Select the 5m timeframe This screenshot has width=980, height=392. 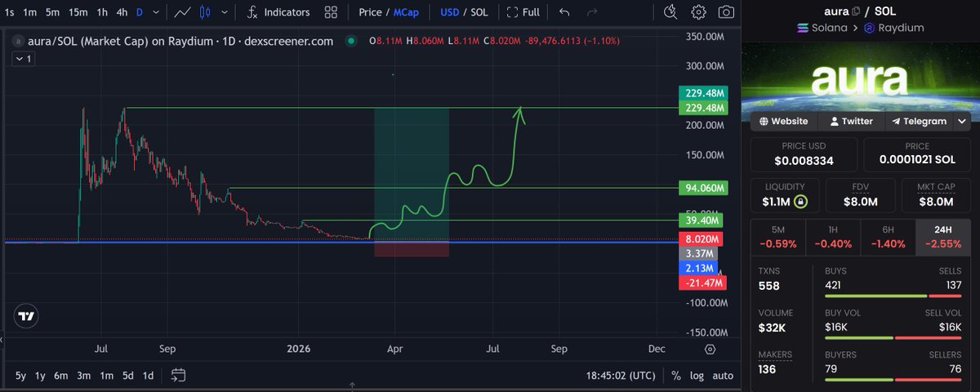point(52,12)
